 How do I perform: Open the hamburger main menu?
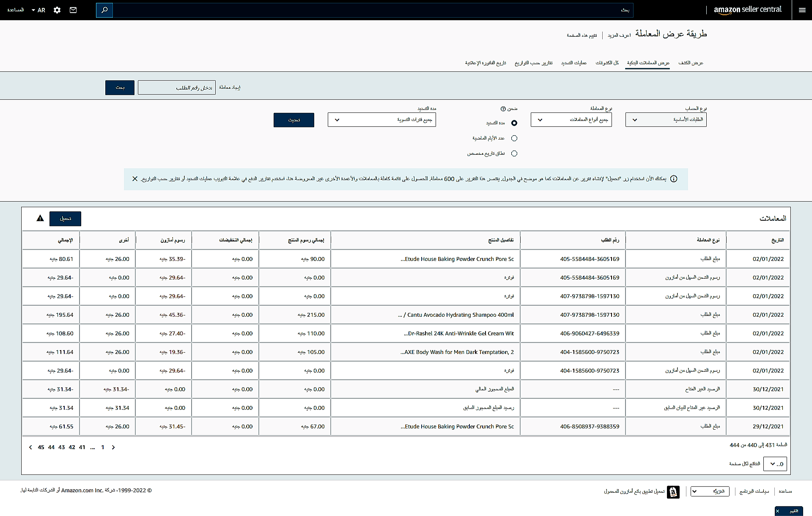(x=802, y=10)
